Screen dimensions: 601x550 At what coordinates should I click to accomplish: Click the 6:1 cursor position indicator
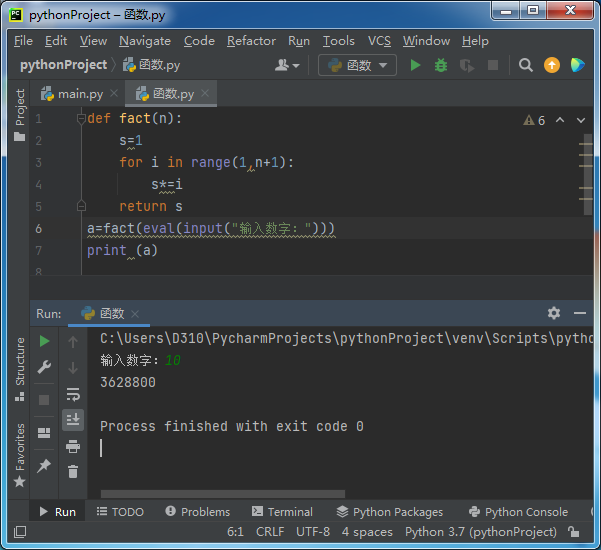(235, 532)
